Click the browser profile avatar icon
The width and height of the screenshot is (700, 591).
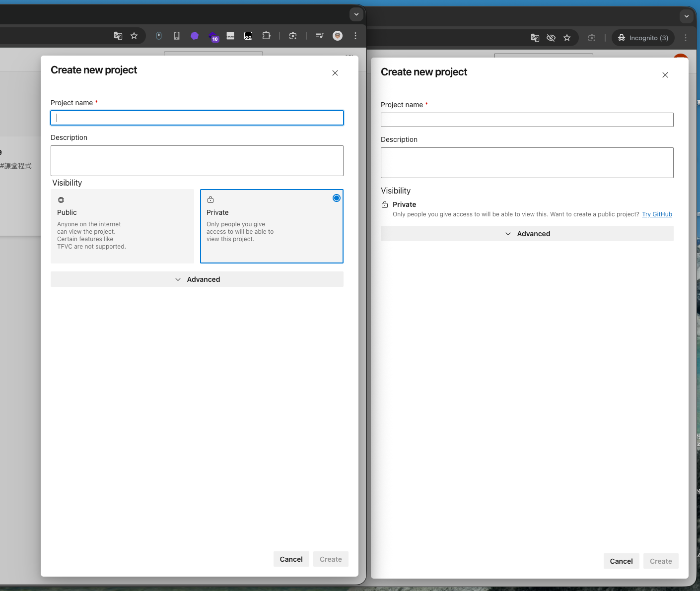click(338, 36)
